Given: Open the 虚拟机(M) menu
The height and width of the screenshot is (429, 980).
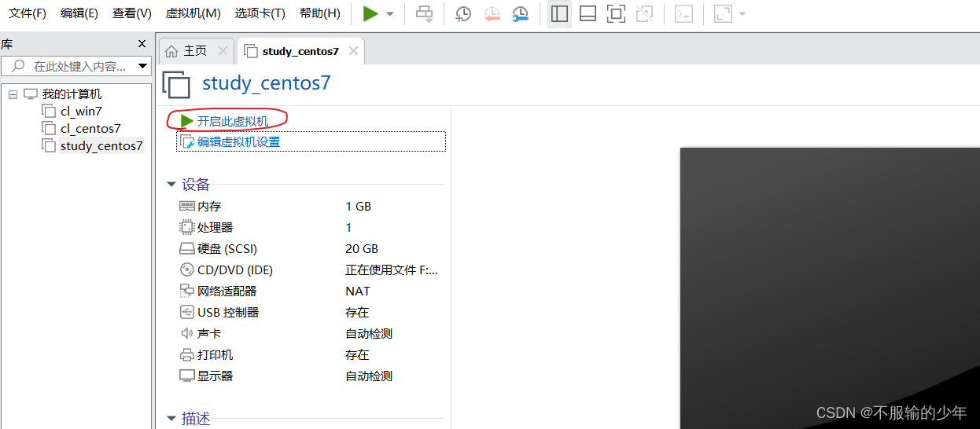Looking at the screenshot, I should coord(193,13).
